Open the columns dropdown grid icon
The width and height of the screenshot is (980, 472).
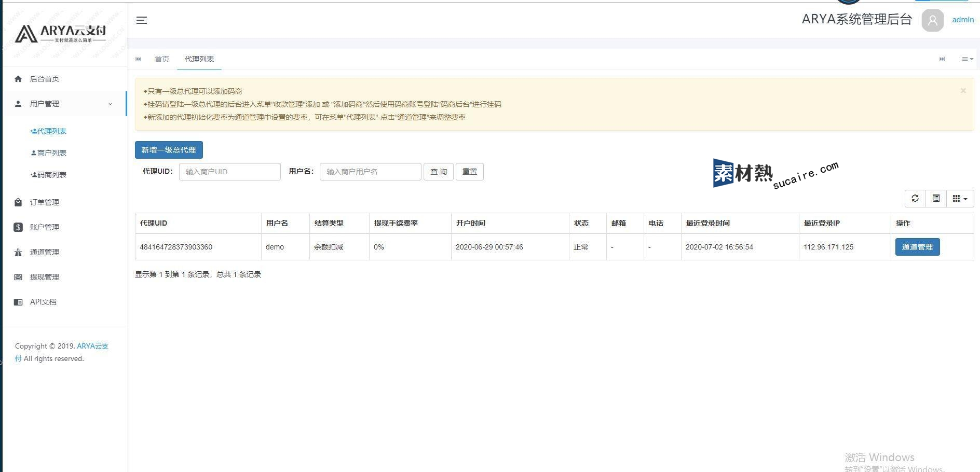coord(960,199)
